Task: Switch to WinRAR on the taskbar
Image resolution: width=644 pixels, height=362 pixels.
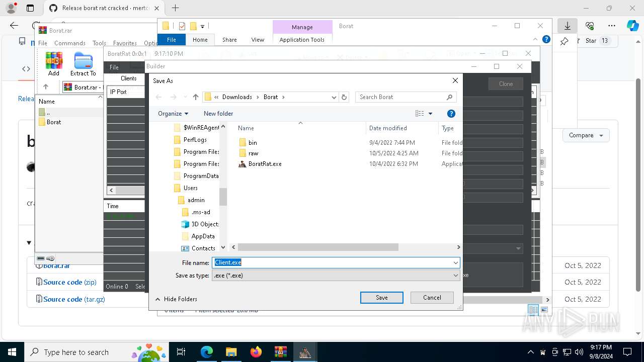Action: (280, 352)
